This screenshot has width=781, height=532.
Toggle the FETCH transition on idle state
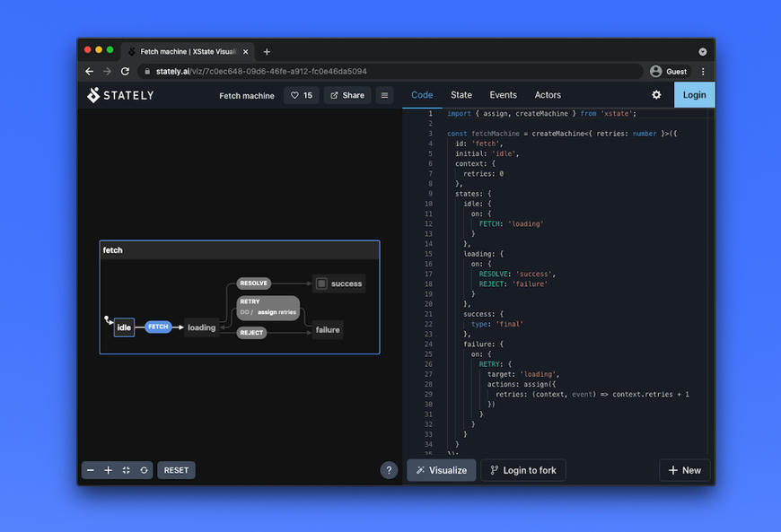(x=158, y=327)
